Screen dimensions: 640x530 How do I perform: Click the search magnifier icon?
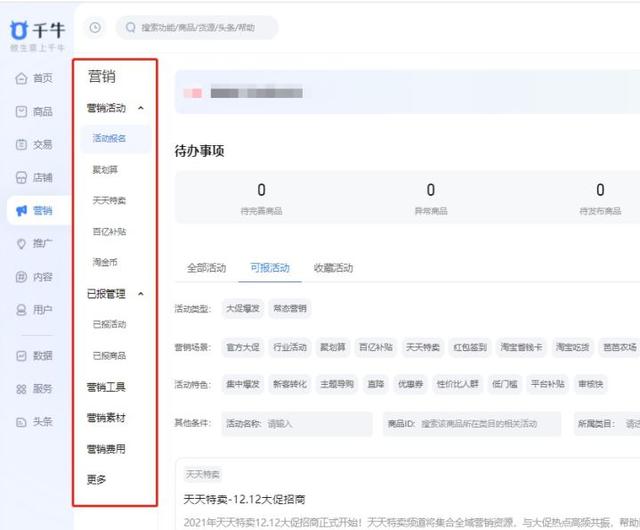131,28
